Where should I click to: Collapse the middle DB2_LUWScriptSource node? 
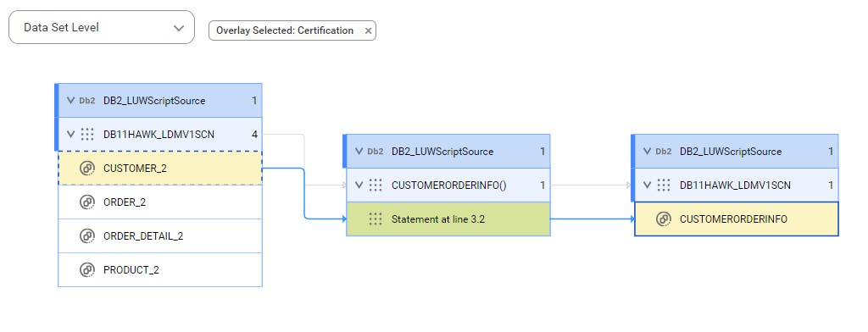[x=359, y=152]
